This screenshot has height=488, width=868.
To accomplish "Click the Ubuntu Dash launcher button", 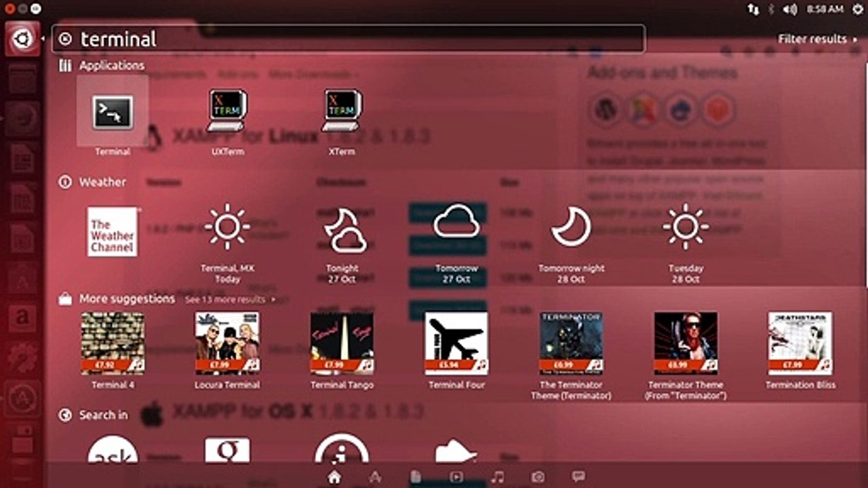I will (22, 39).
